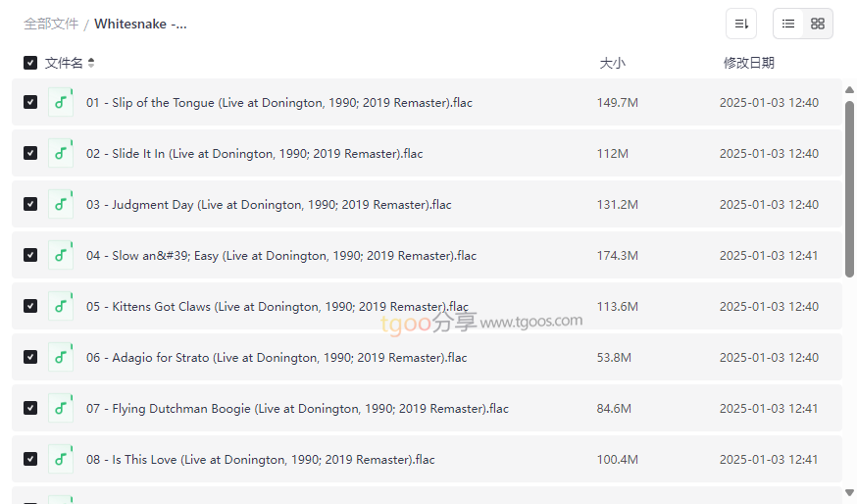The image size is (857, 504).
Task: Switch to grid view layout
Action: point(818,24)
